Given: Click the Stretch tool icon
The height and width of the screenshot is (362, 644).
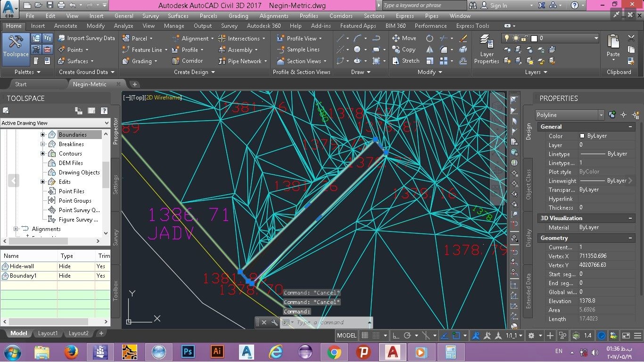Looking at the screenshot, I should point(396,61).
